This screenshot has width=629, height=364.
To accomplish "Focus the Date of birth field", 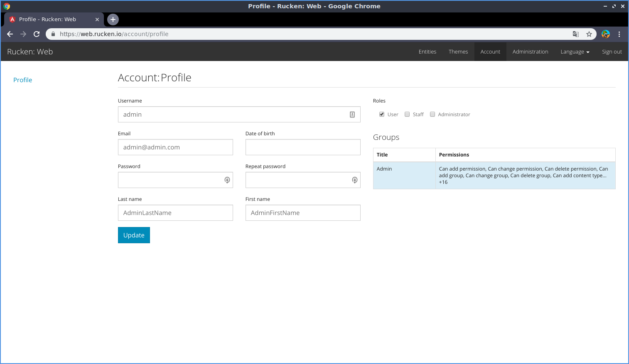I will 303,147.
